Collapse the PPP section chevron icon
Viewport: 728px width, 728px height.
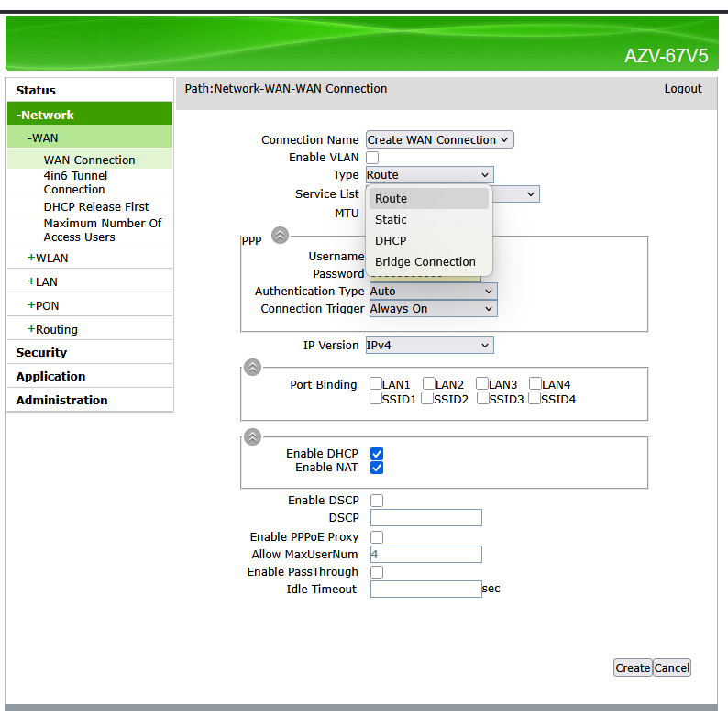281,236
